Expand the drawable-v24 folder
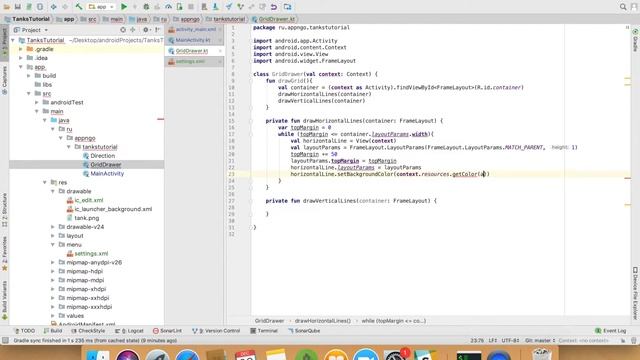Image resolution: width=640 pixels, height=360 pixels. click(53, 227)
